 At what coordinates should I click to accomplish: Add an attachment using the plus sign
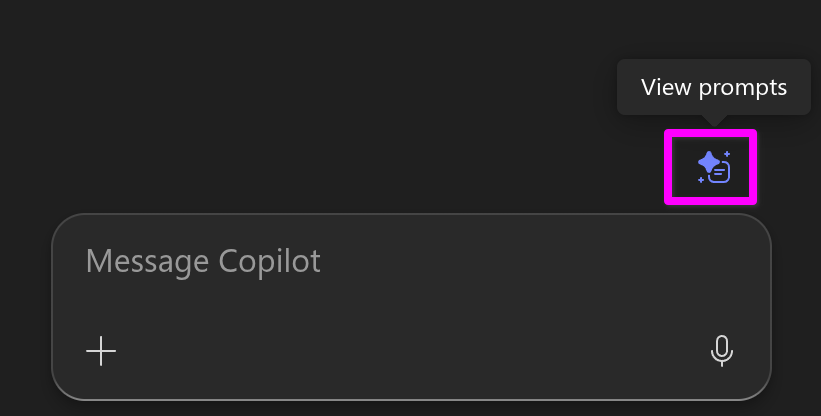pyautogui.click(x=101, y=351)
